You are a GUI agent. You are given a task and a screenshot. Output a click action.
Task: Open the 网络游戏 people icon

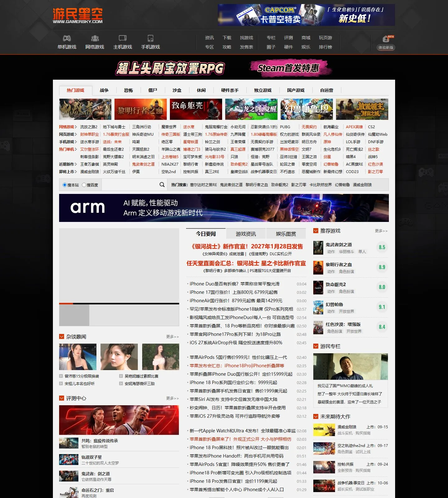[95, 38]
